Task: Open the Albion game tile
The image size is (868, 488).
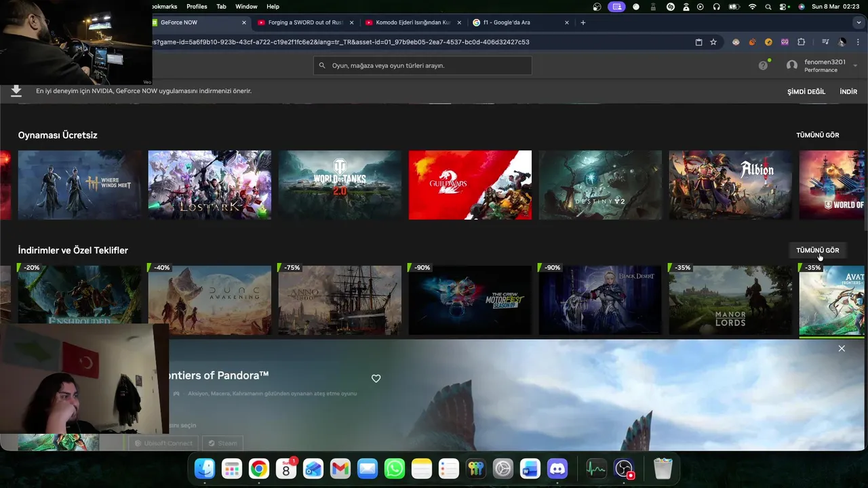Action: click(x=730, y=185)
